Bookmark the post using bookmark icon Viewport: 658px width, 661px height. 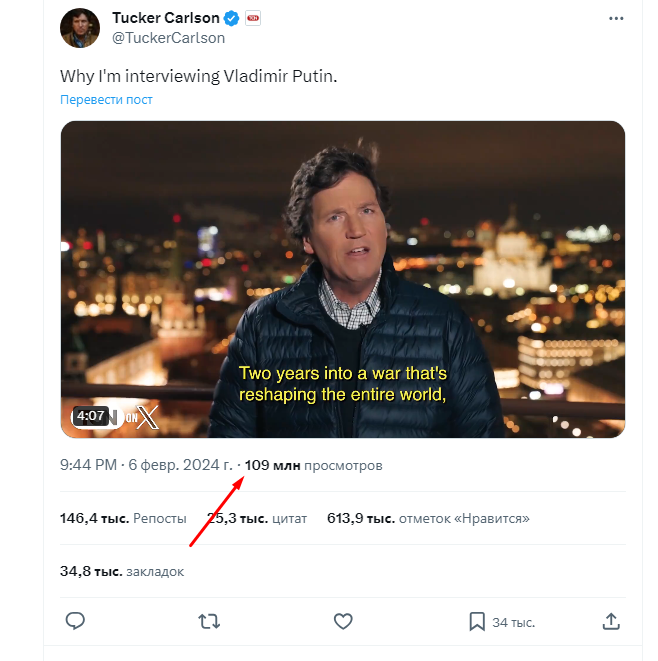[477, 622]
